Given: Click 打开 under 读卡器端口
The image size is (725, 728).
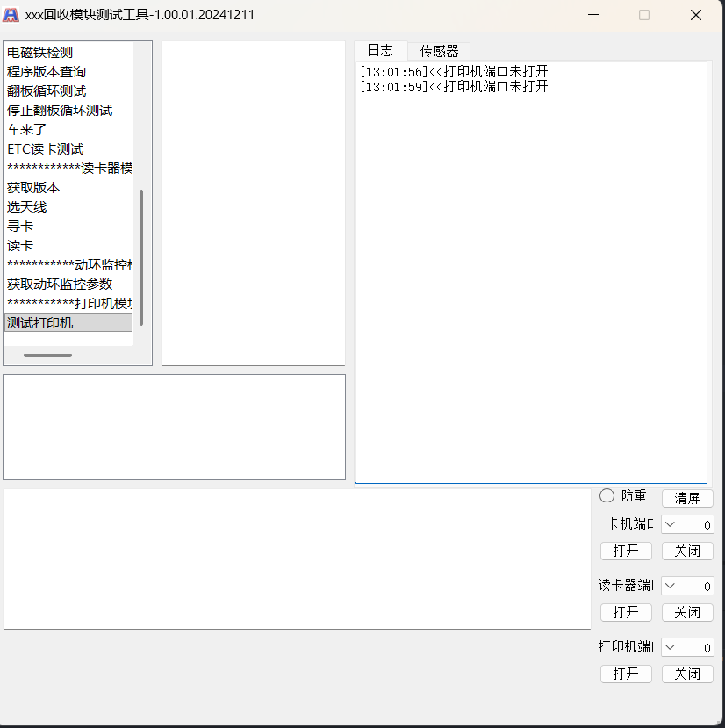Looking at the screenshot, I should click(x=626, y=612).
